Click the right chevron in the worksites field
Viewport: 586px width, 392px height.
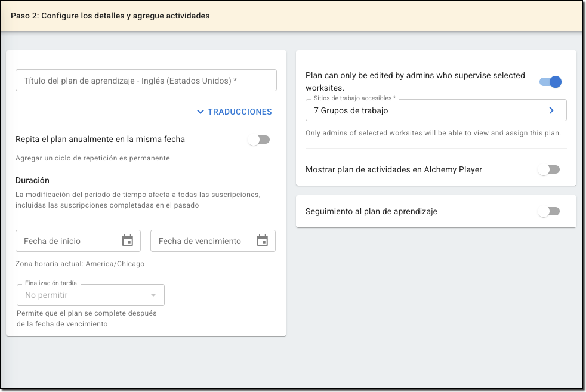551,110
